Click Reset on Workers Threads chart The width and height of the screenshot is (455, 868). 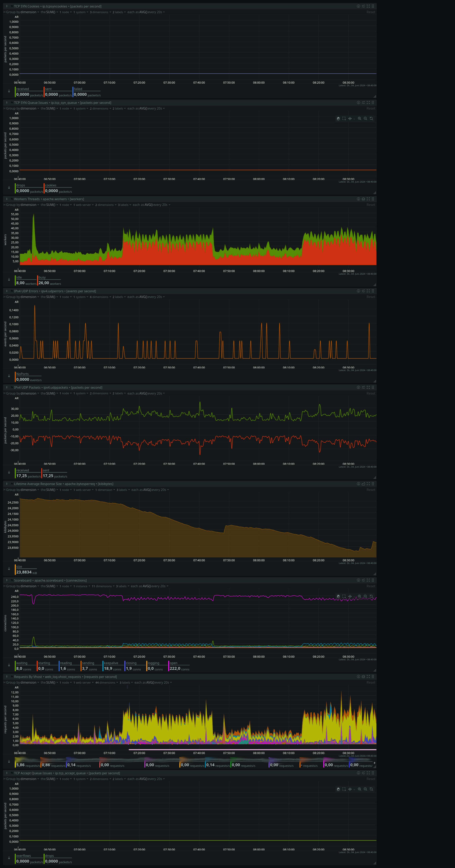[371, 205]
